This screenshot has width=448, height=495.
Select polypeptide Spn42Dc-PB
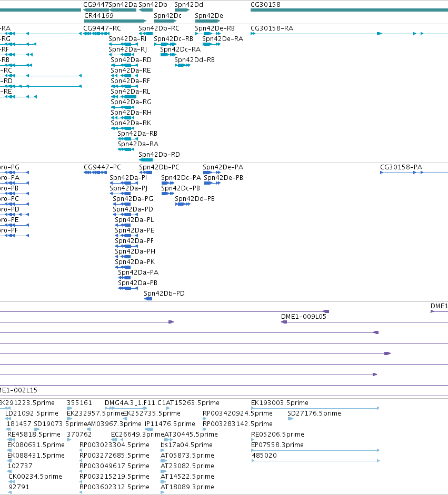(168, 194)
